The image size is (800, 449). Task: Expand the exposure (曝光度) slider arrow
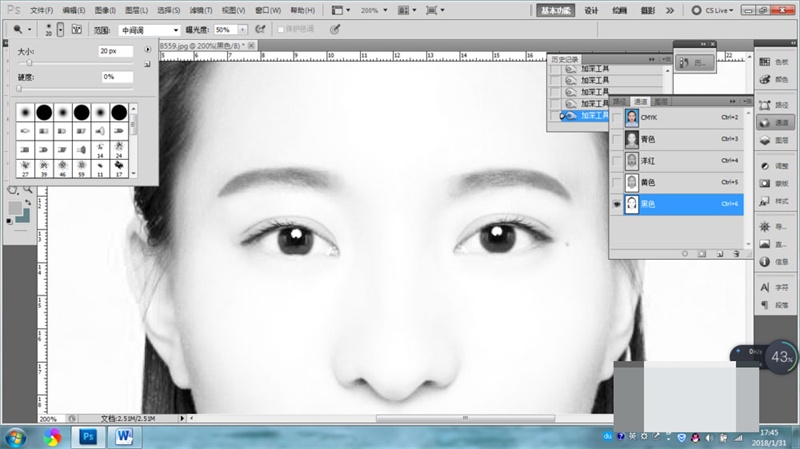click(x=245, y=30)
